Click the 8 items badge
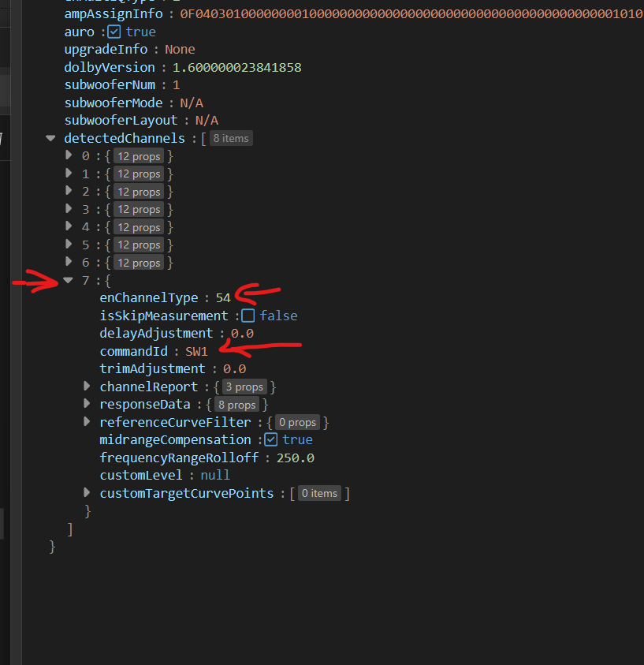This screenshot has width=644, height=665. [x=231, y=138]
